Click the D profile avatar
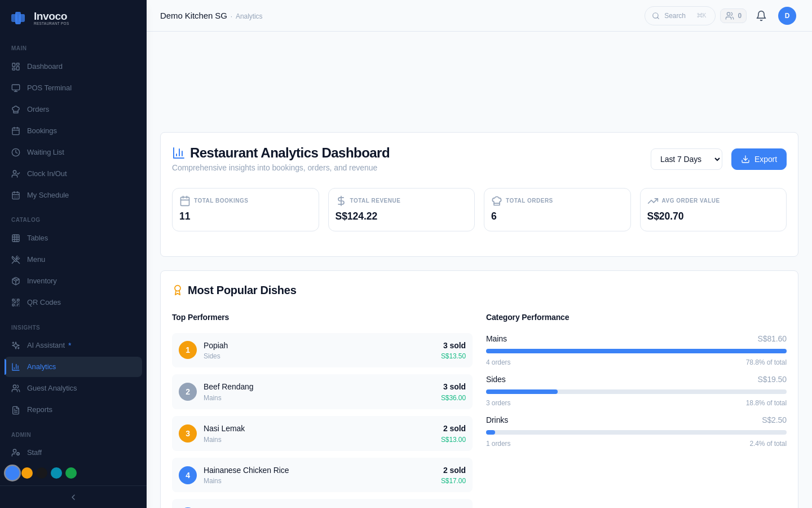 [x=787, y=15]
